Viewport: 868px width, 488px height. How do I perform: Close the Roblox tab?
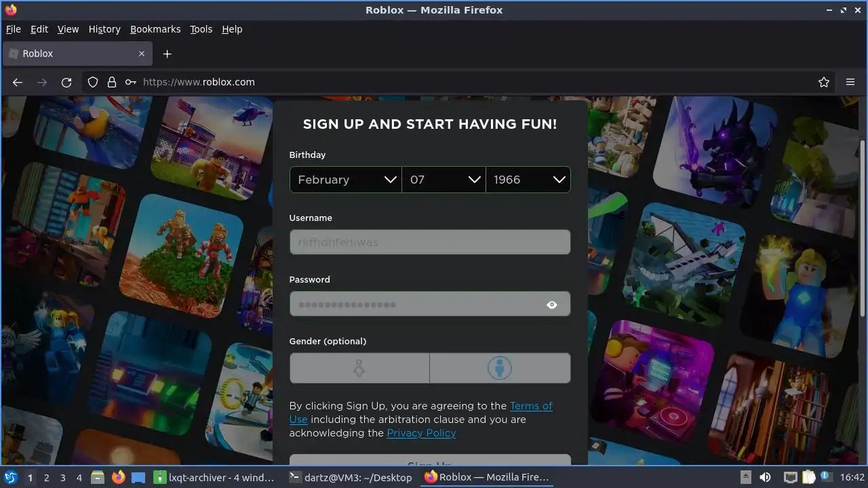coord(142,54)
